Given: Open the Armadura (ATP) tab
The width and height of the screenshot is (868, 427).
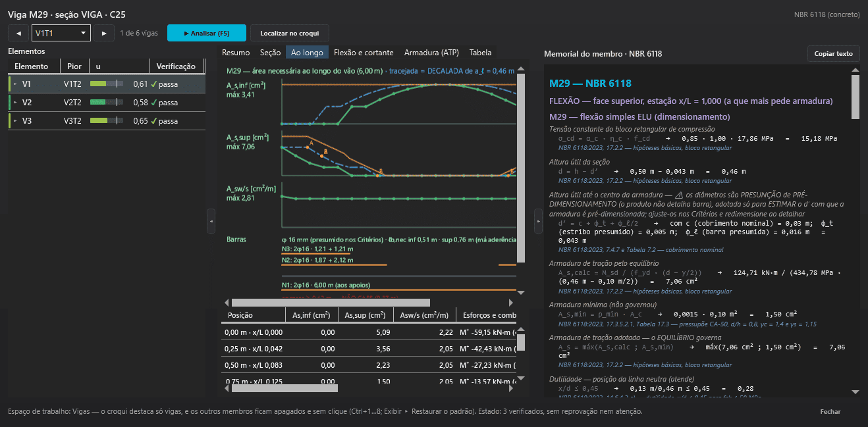Looking at the screenshot, I should (x=431, y=53).
